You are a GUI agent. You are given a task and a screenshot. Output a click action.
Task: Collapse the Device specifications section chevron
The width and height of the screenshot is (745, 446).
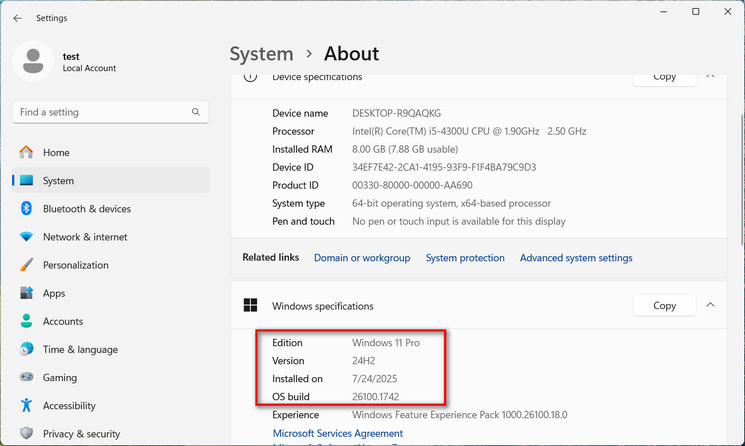point(710,76)
